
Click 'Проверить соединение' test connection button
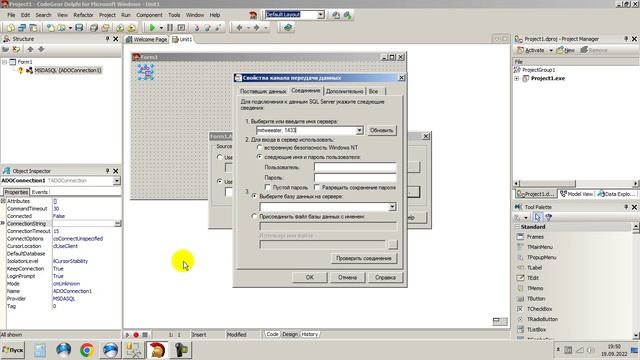364,258
